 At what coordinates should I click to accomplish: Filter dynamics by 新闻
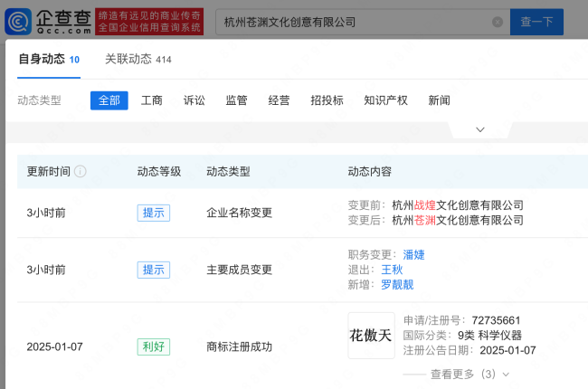pyautogui.click(x=439, y=100)
